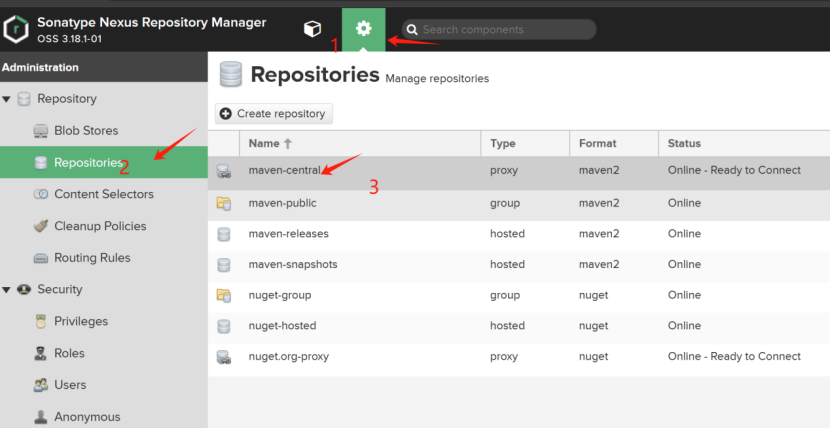
Task: Open the maven-snapshots repository
Action: point(293,265)
